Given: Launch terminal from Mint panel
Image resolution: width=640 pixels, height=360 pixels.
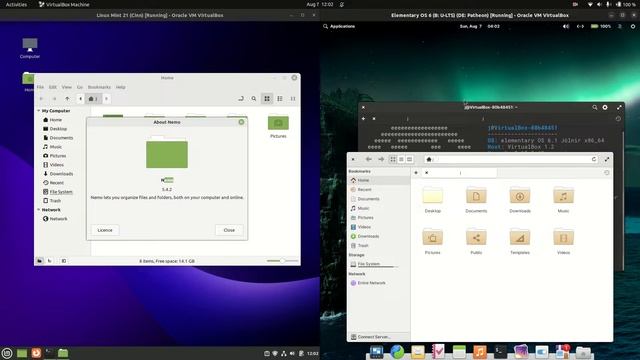Looking at the screenshot, I should click(x=49, y=353).
